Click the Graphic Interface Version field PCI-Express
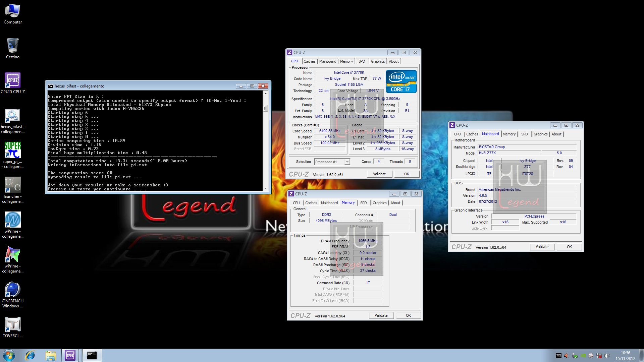Screen dimensions: 644x362 click(x=534, y=216)
